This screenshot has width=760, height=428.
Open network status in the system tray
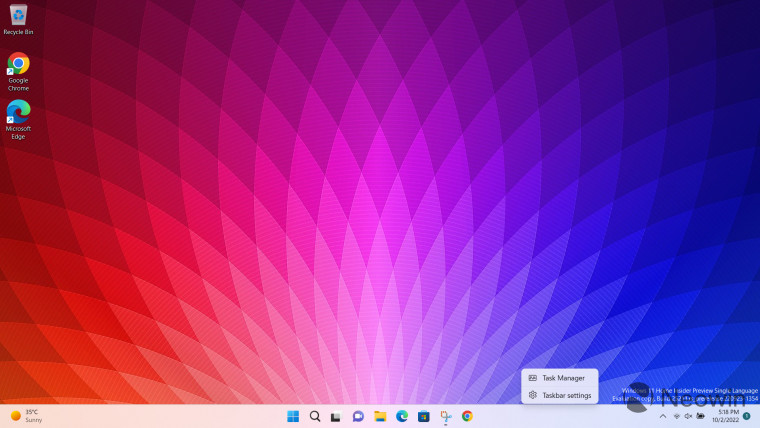point(677,416)
